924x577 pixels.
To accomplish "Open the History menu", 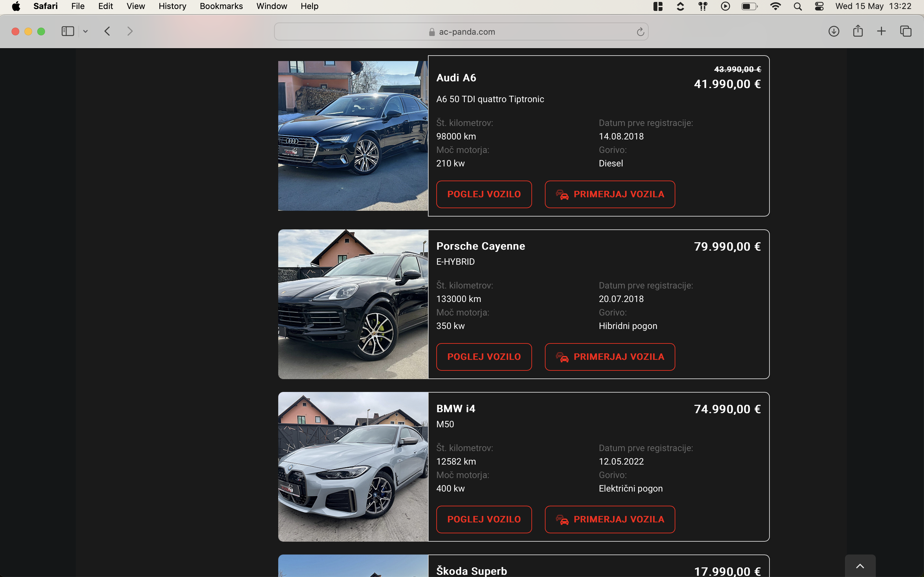I will (173, 6).
